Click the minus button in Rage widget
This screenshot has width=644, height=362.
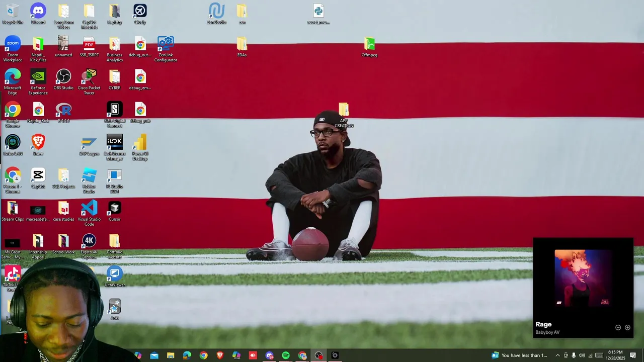pos(618,327)
